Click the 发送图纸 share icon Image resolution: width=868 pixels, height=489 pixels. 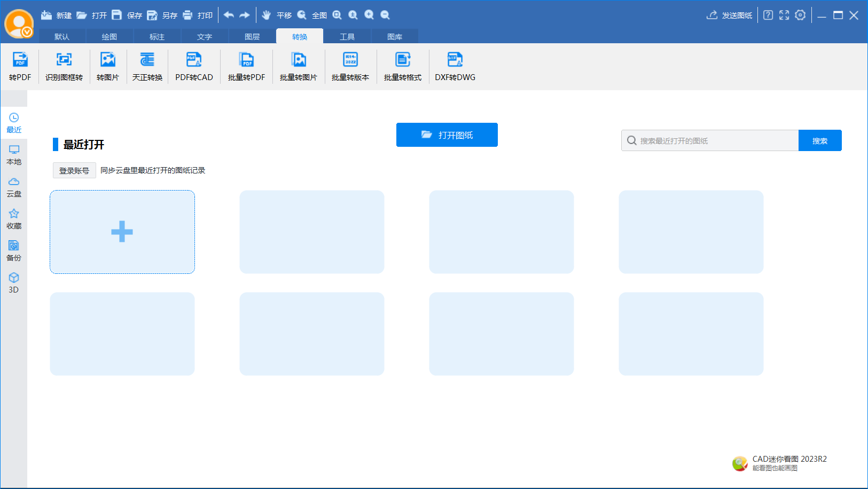point(712,15)
